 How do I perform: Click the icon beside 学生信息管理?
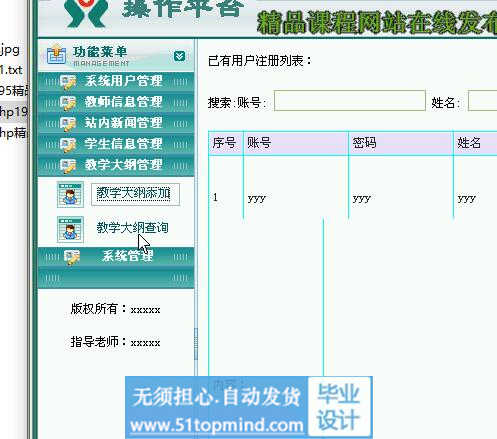tap(68, 145)
